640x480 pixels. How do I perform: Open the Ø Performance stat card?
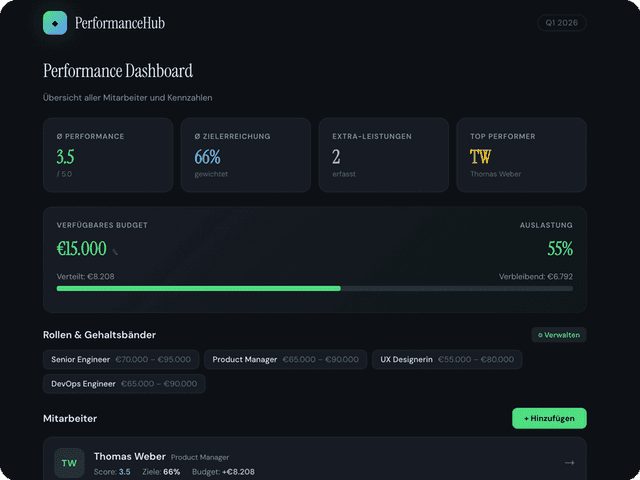pos(108,155)
